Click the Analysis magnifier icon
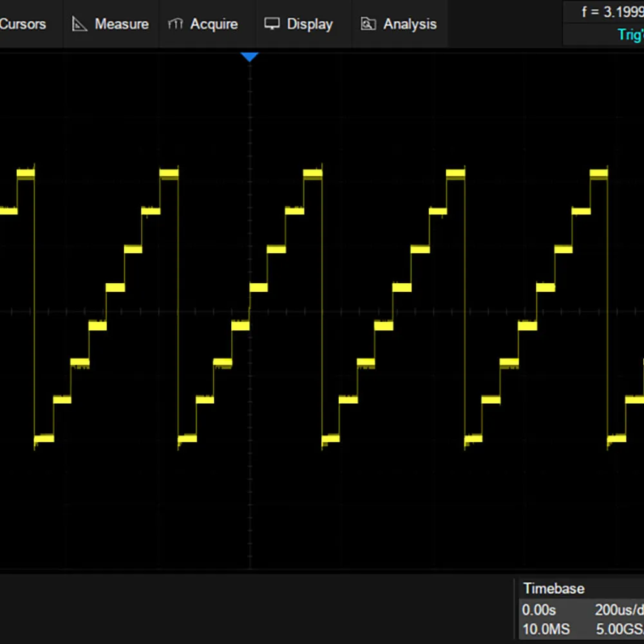The width and height of the screenshot is (644, 644). [368, 24]
